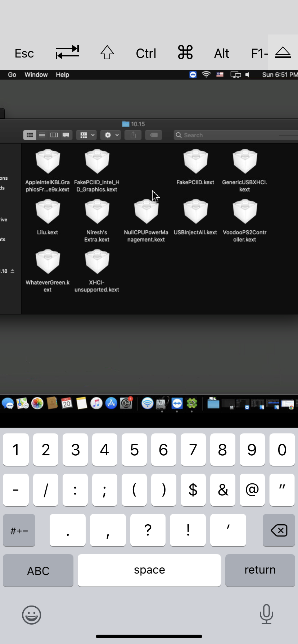The height and width of the screenshot is (644, 298).
Task: Open the gear Action dropdown menu
Action: coord(111,135)
